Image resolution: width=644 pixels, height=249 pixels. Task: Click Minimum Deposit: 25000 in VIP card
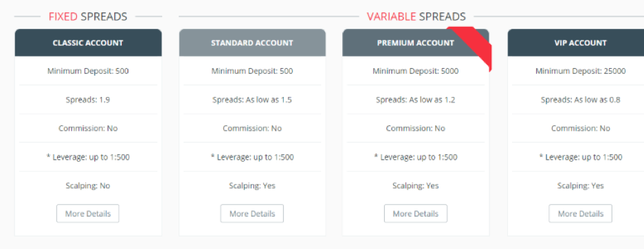point(580,71)
